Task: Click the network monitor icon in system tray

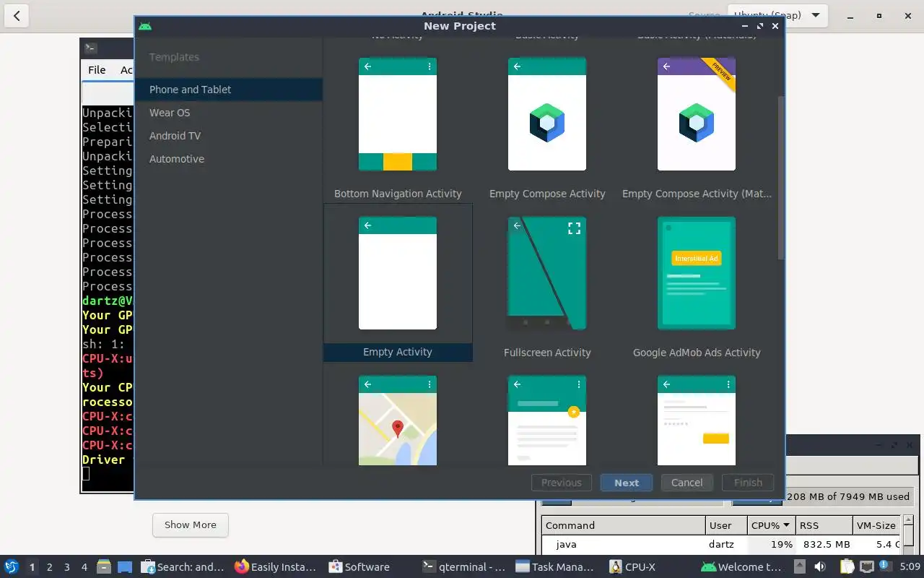Action: click(x=866, y=567)
